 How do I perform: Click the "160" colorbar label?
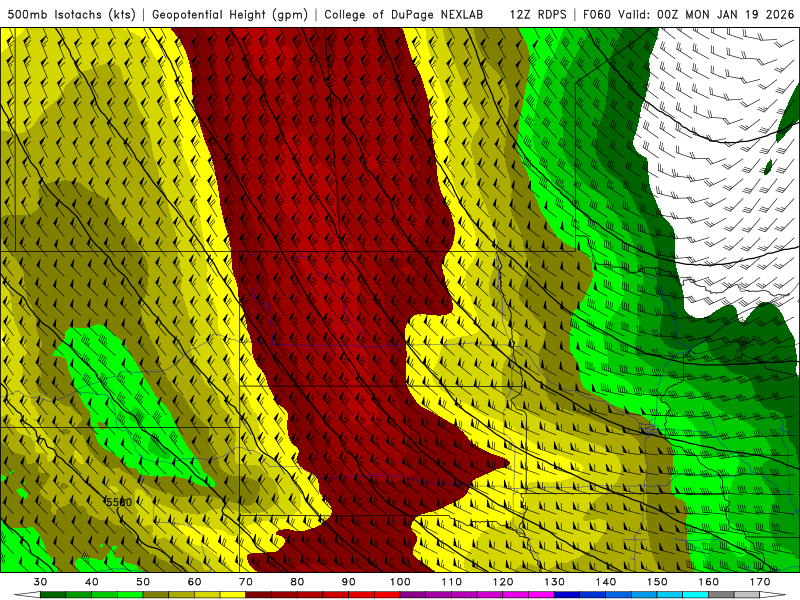pyautogui.click(x=708, y=582)
